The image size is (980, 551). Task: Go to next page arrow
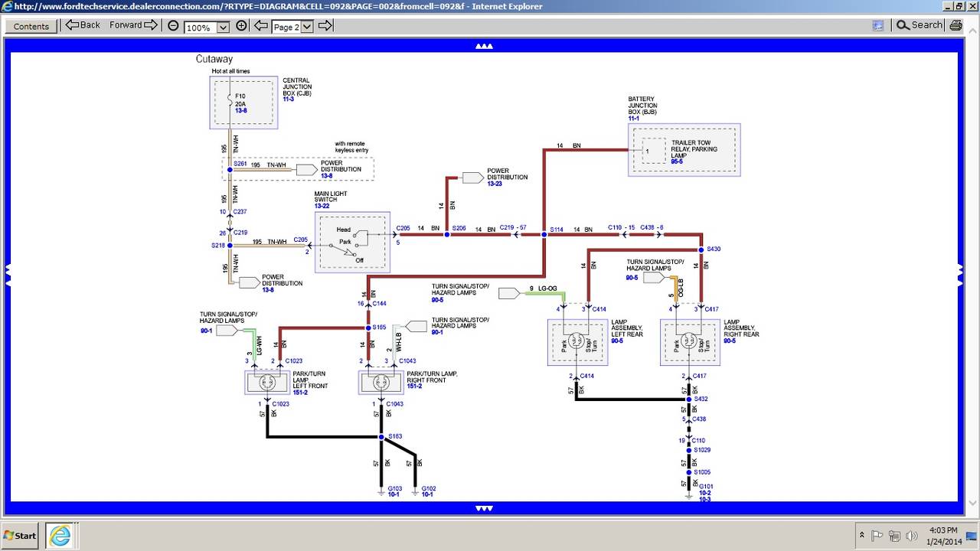325,25
